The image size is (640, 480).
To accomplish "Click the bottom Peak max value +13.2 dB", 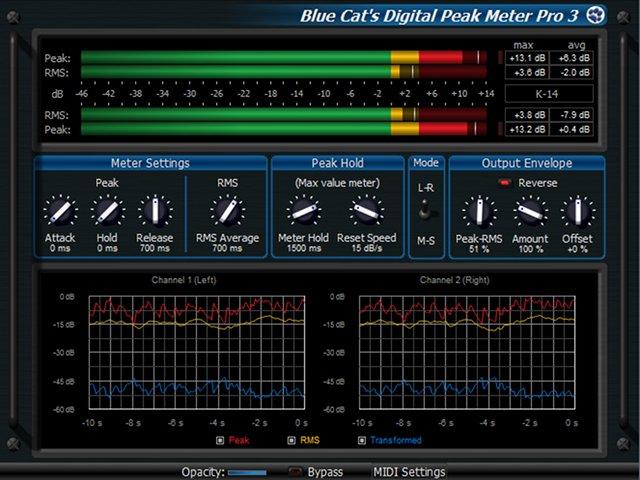I will point(527,130).
